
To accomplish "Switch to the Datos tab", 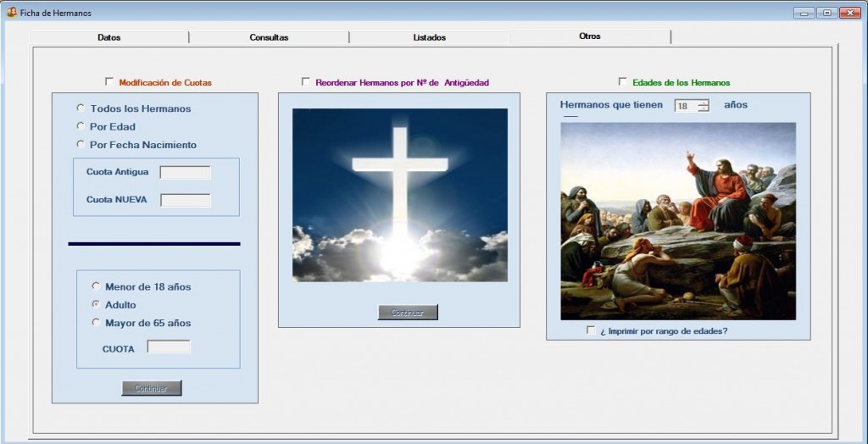I will pos(109,37).
